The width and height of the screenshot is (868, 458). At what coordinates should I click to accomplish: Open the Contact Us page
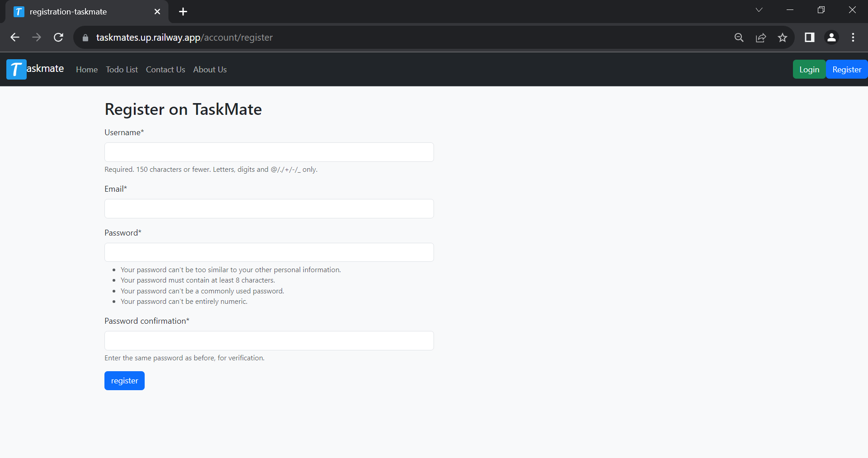[165, 69]
